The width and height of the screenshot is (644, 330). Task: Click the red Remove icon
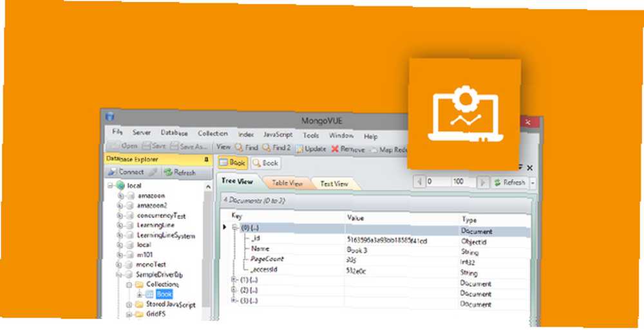coord(335,149)
